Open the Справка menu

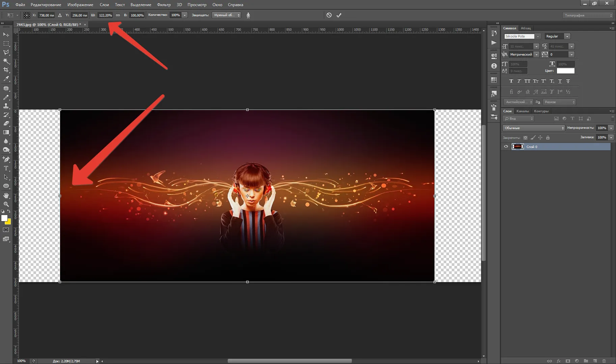click(x=235, y=5)
